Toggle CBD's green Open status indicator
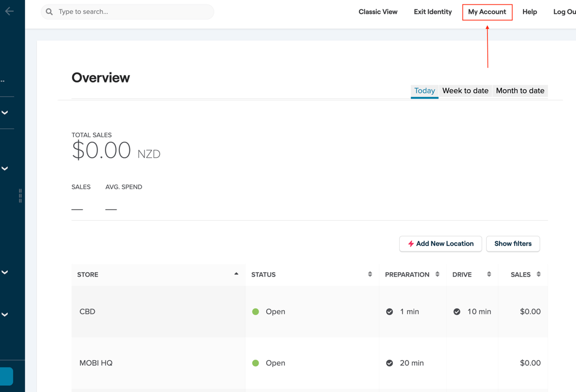The height and width of the screenshot is (392, 576). tap(255, 312)
